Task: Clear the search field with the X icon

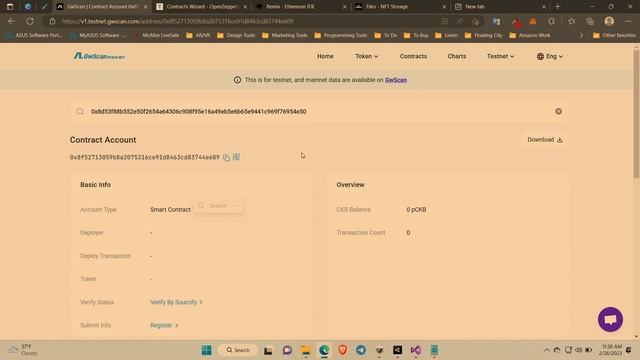Action: (x=558, y=111)
